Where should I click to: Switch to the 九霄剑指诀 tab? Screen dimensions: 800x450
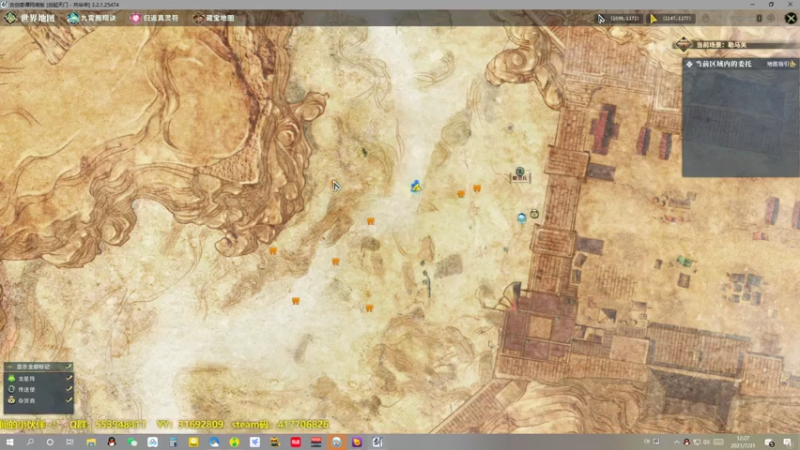(x=92, y=18)
